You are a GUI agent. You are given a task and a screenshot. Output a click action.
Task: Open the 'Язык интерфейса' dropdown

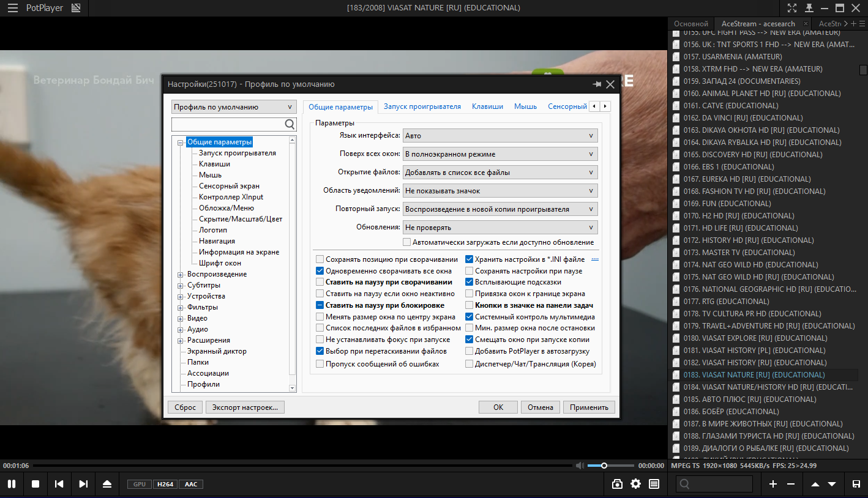(x=500, y=136)
